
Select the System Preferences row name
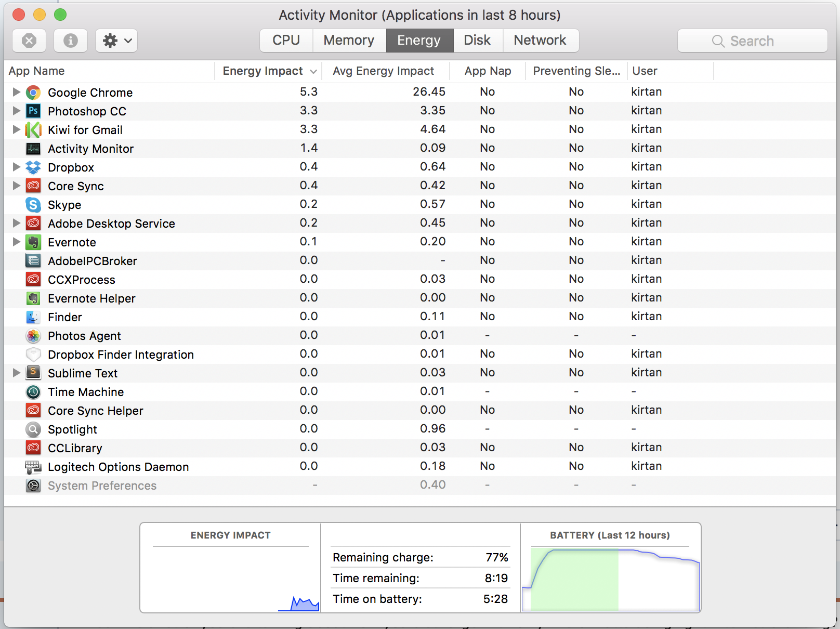coord(102,486)
